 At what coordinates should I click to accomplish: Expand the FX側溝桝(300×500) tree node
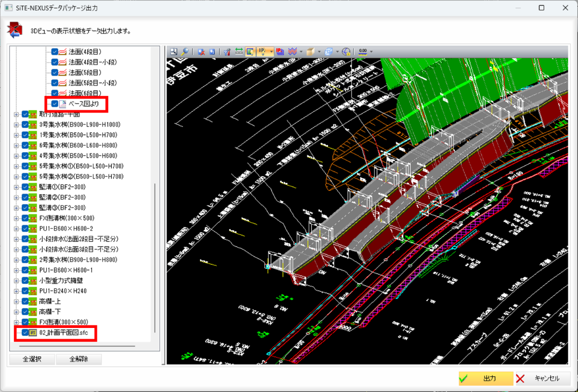coord(16,218)
